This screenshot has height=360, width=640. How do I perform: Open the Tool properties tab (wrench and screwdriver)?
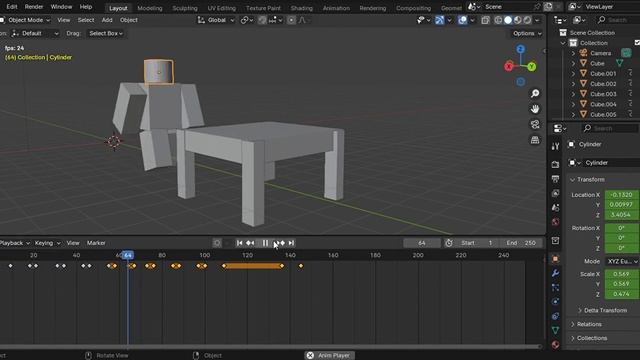pos(555,146)
